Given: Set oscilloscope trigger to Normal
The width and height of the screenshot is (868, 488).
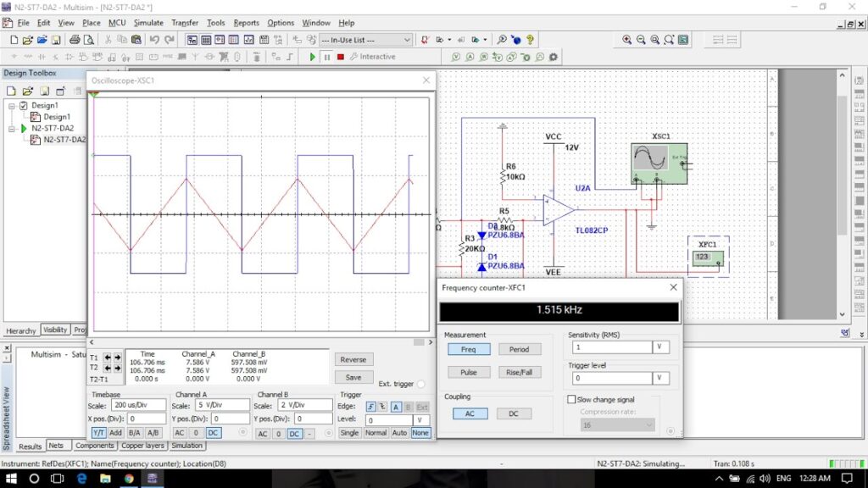Looking at the screenshot, I should pyautogui.click(x=376, y=433).
